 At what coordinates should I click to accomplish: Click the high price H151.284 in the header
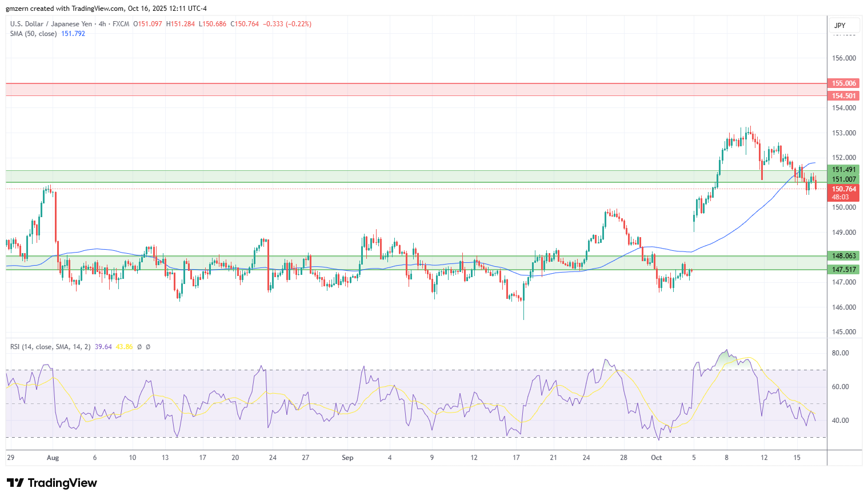tap(180, 24)
